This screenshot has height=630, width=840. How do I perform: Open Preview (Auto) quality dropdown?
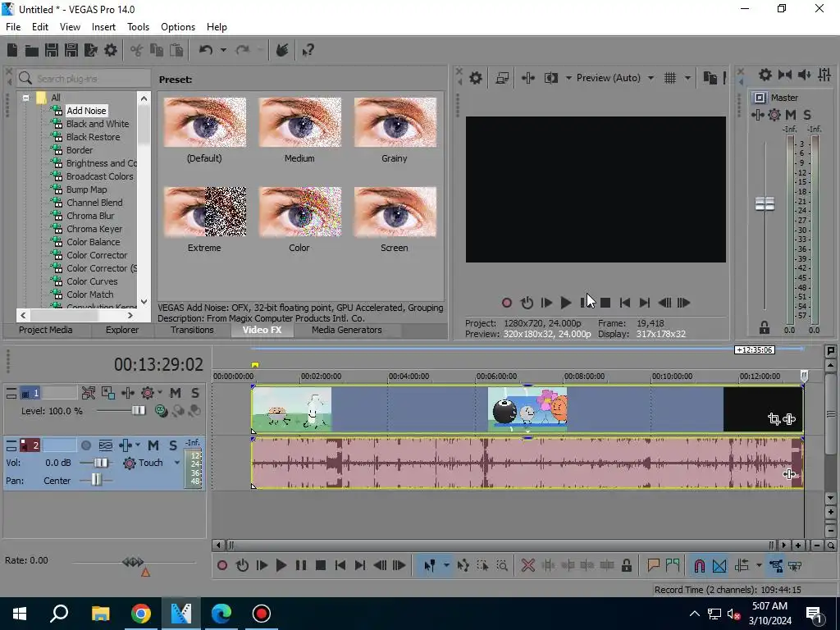[x=651, y=78]
